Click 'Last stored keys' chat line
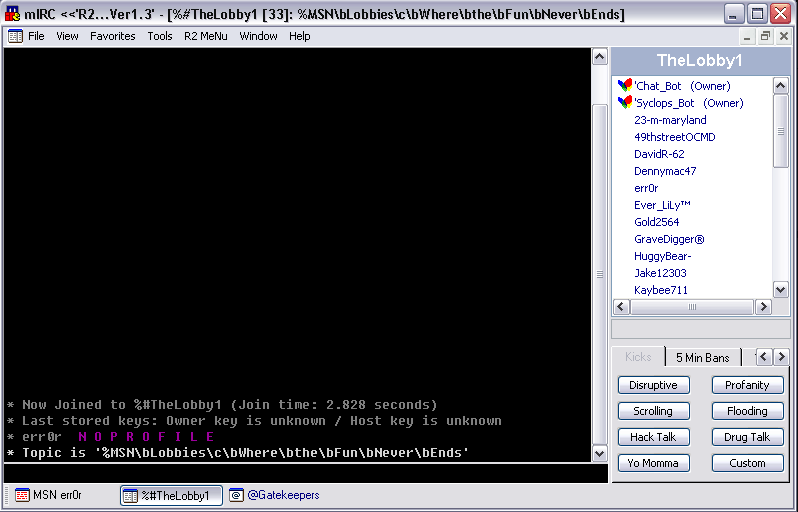798x512 pixels. click(x=254, y=421)
